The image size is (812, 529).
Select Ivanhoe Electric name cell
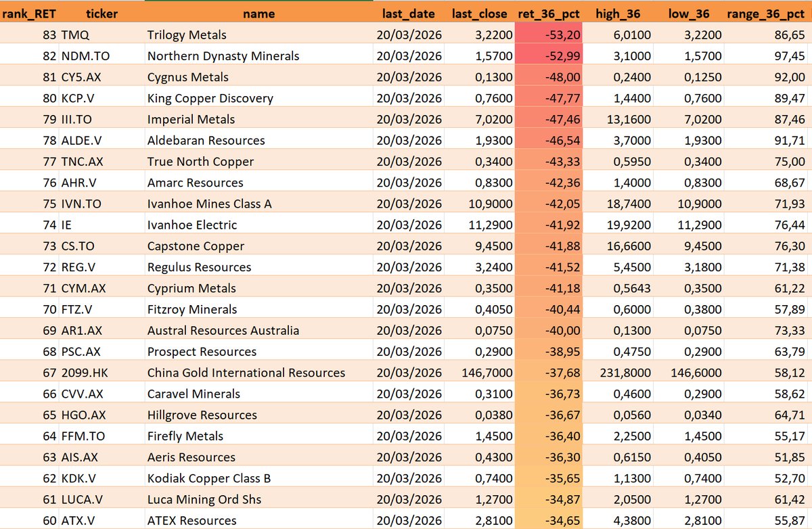point(258,225)
